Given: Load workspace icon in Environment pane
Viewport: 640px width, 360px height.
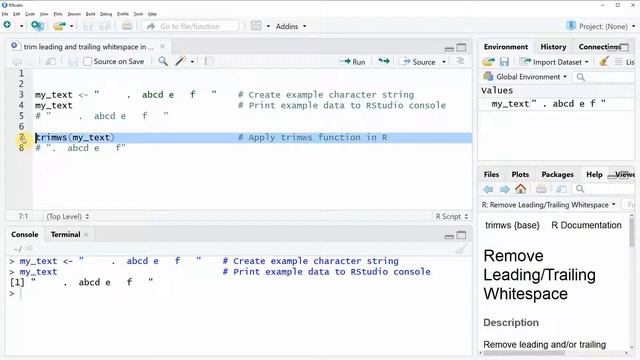Looking at the screenshot, I should [488, 62].
